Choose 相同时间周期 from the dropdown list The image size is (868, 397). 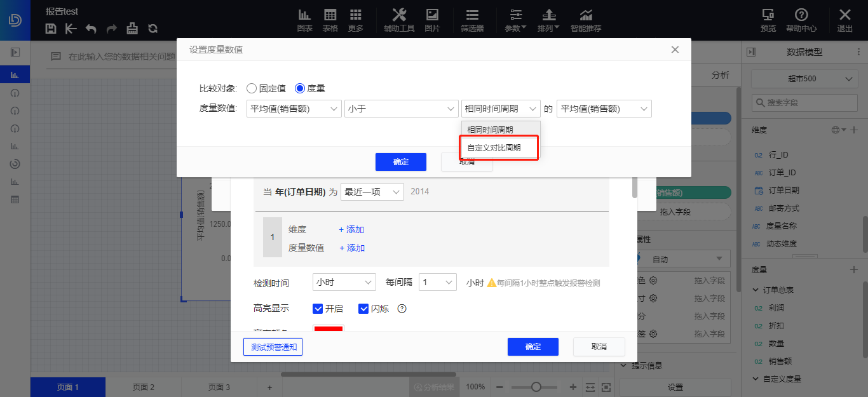[501, 130]
